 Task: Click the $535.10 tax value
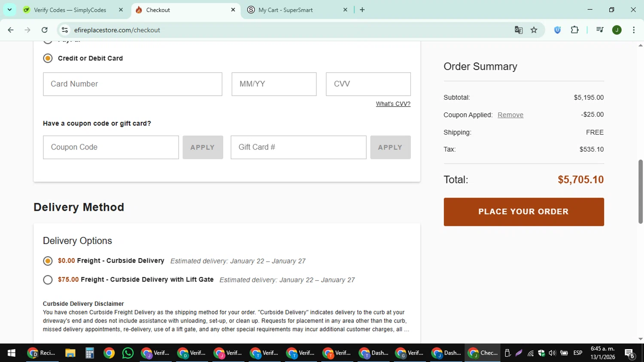[x=592, y=149]
